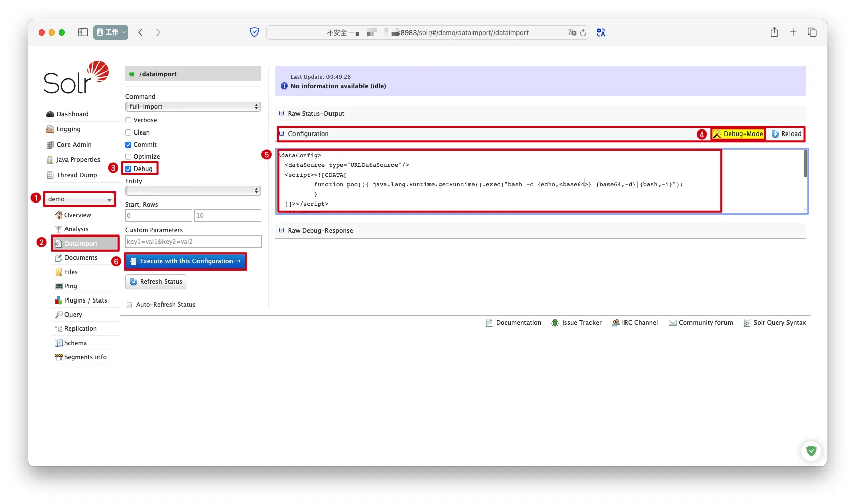Toggle the Debug checkbox

[x=128, y=169]
